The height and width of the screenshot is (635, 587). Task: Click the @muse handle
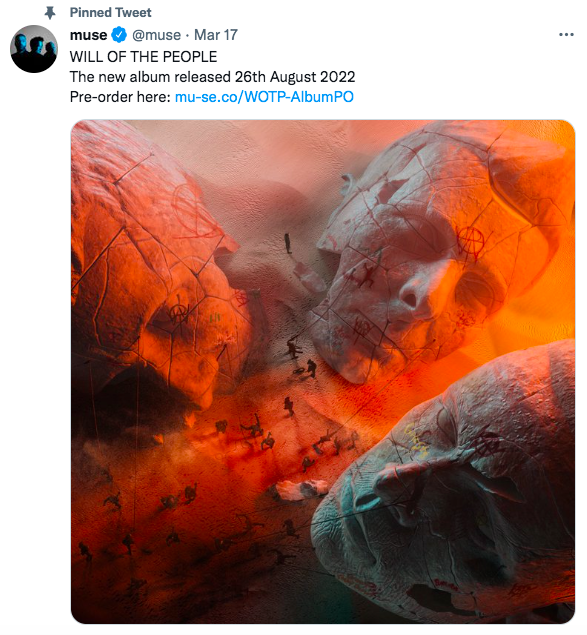[x=156, y=35]
